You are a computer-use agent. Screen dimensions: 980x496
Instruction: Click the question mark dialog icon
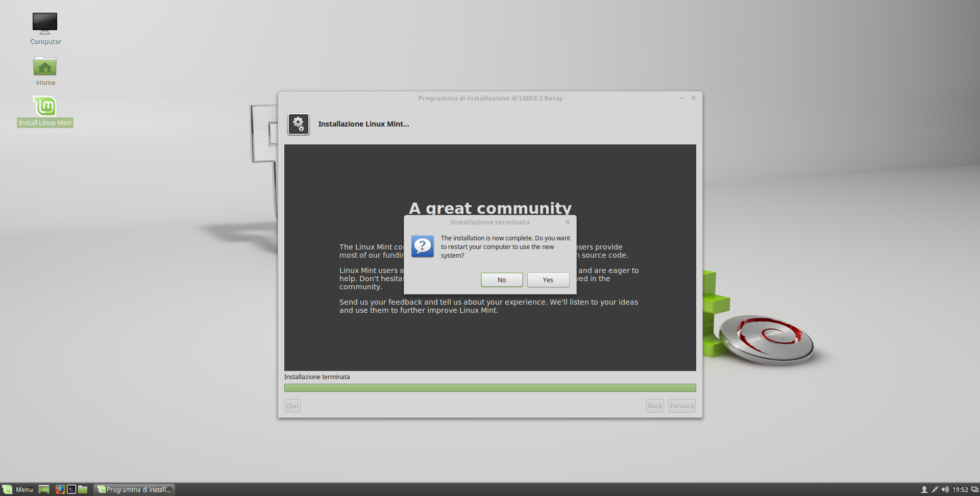(423, 246)
